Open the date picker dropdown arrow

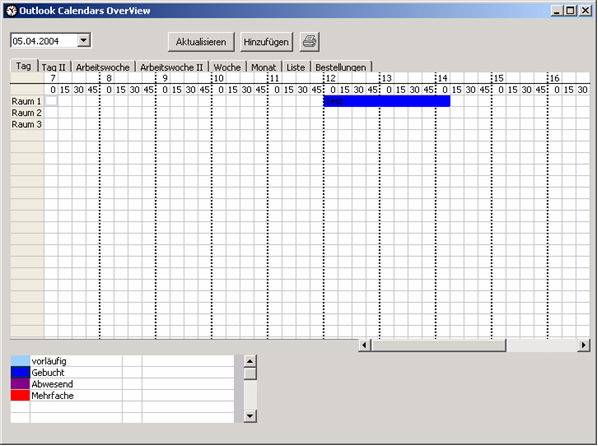point(84,40)
